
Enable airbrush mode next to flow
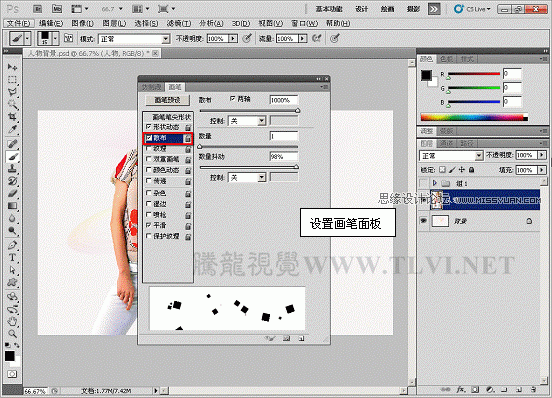[317, 38]
